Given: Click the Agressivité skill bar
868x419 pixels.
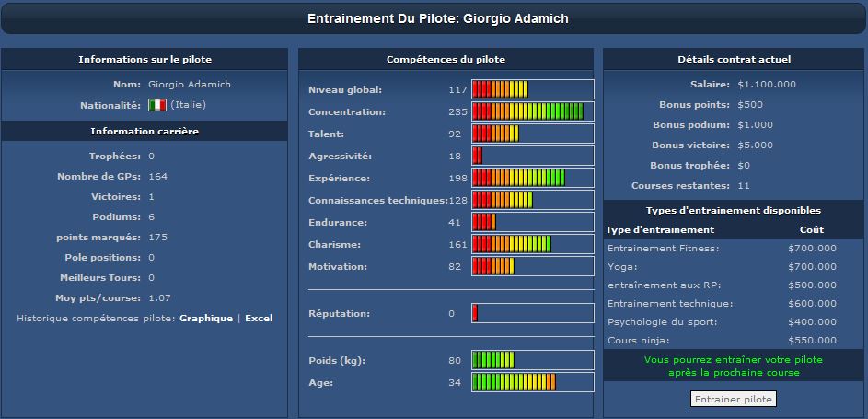Looking at the screenshot, I should coord(533,156).
